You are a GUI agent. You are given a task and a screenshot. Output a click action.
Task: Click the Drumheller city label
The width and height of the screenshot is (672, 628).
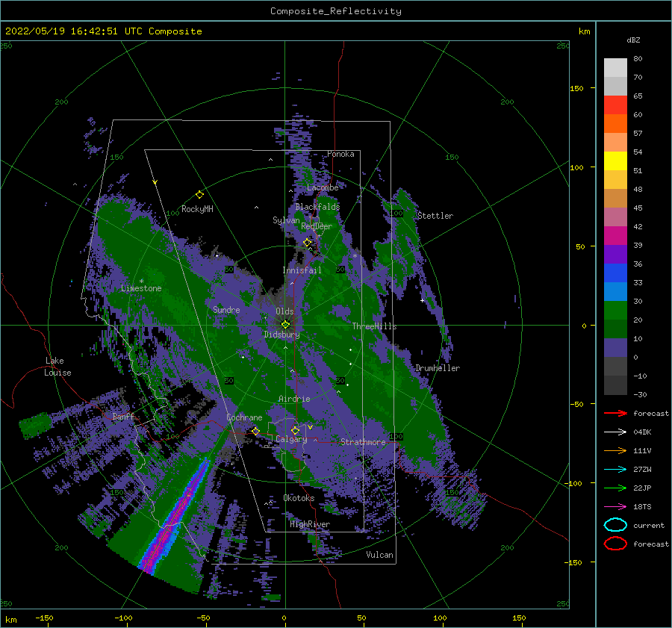tap(438, 368)
